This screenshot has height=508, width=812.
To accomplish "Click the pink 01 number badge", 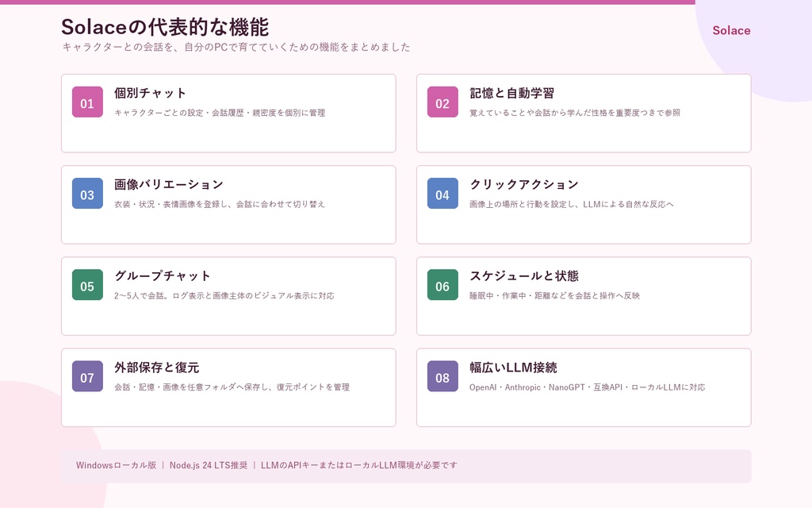I will 87,102.
